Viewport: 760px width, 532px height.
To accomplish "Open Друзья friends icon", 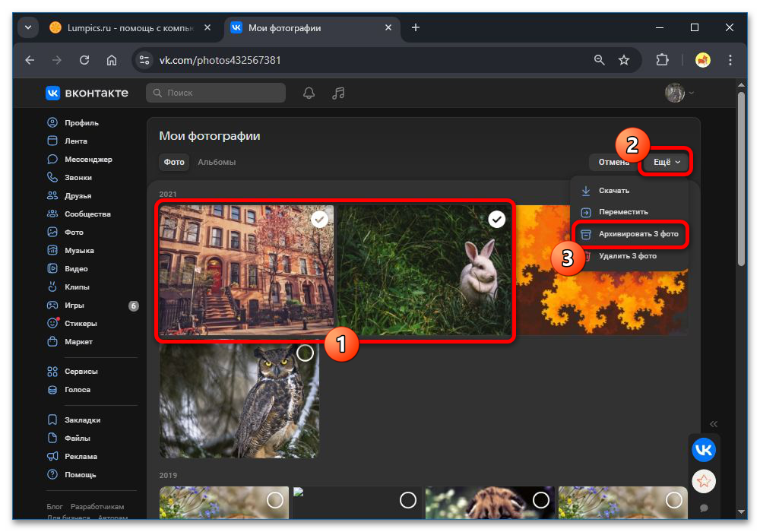I will coord(52,196).
